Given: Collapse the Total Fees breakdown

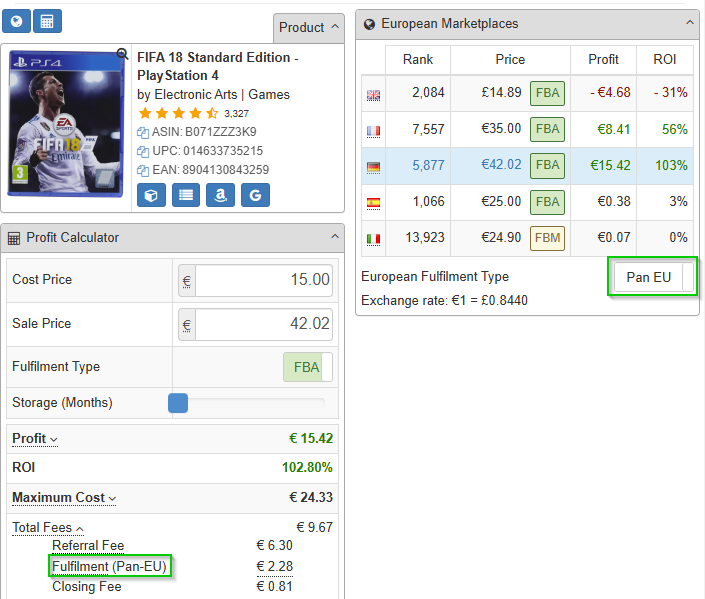Looking at the screenshot, I should pos(48,527).
